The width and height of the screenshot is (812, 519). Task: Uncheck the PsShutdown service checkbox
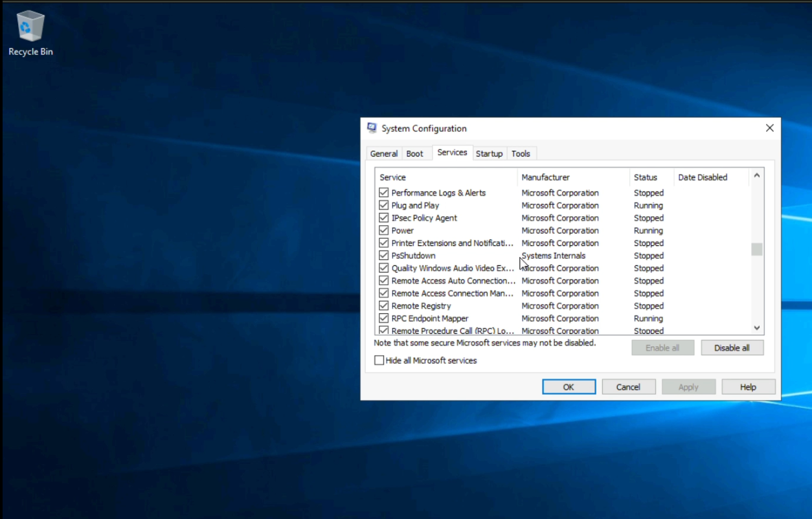pyautogui.click(x=384, y=256)
